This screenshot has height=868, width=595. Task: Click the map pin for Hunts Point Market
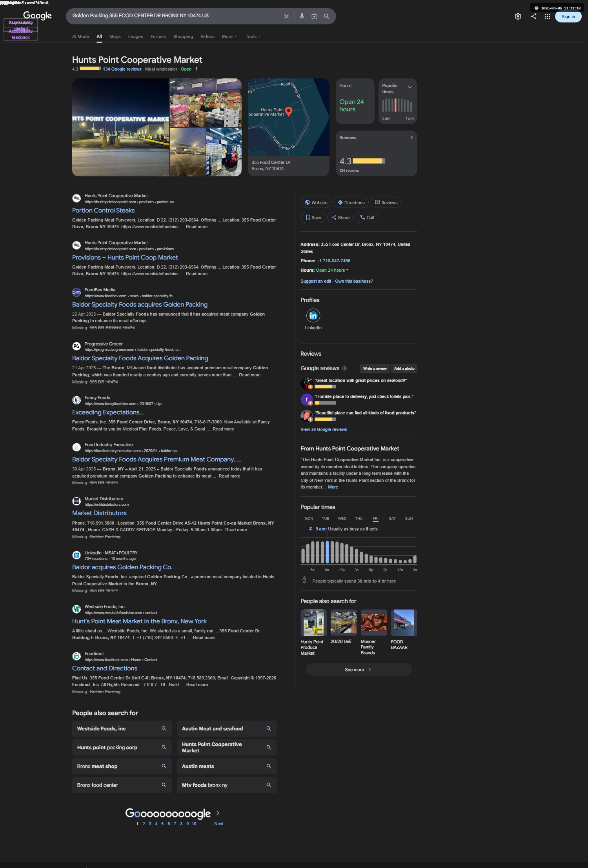click(x=289, y=112)
